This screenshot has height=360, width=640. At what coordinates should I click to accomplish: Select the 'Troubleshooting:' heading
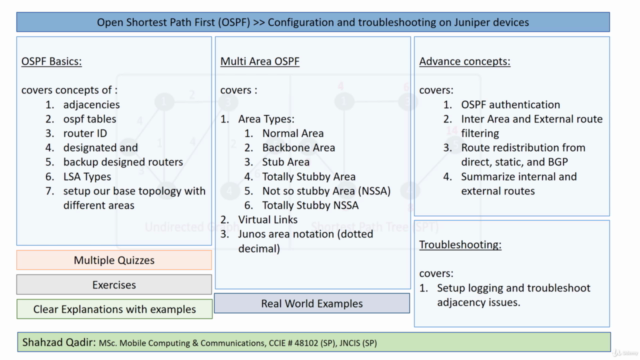tap(460, 244)
